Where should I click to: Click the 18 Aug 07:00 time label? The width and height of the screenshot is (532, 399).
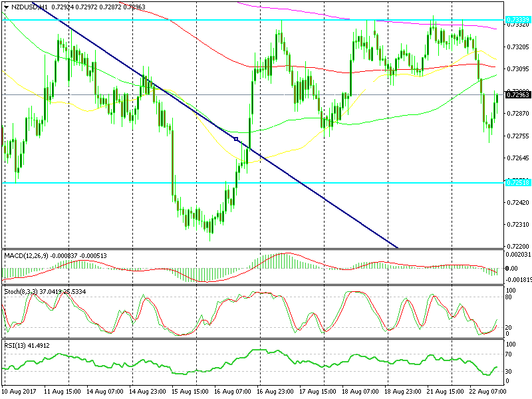(360, 392)
